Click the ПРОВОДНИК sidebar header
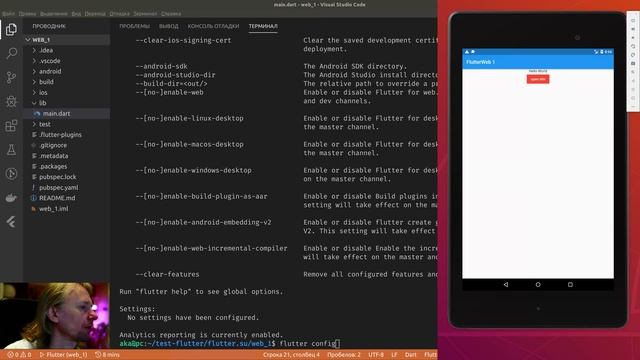Screen dimensions: 640x360 pos(49,26)
